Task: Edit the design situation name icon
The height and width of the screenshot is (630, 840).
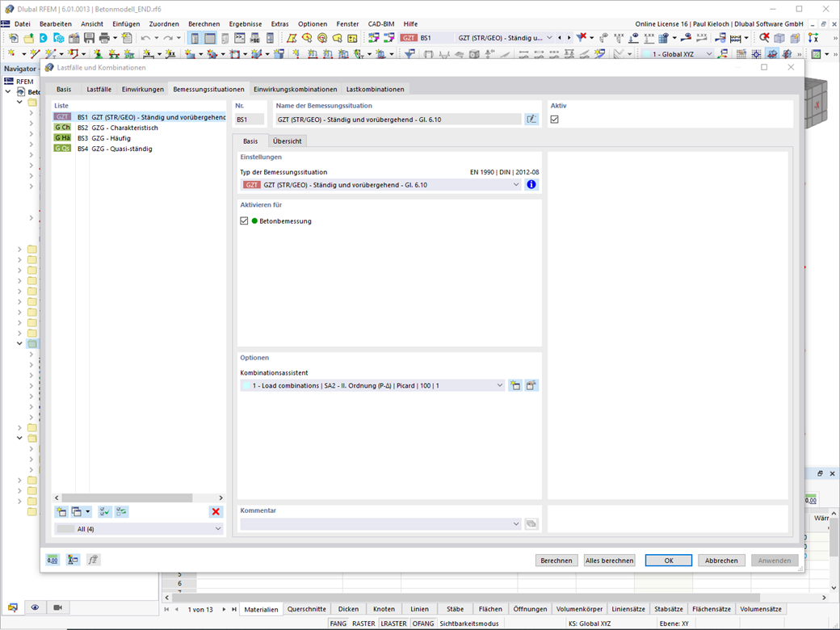Action: (x=531, y=120)
